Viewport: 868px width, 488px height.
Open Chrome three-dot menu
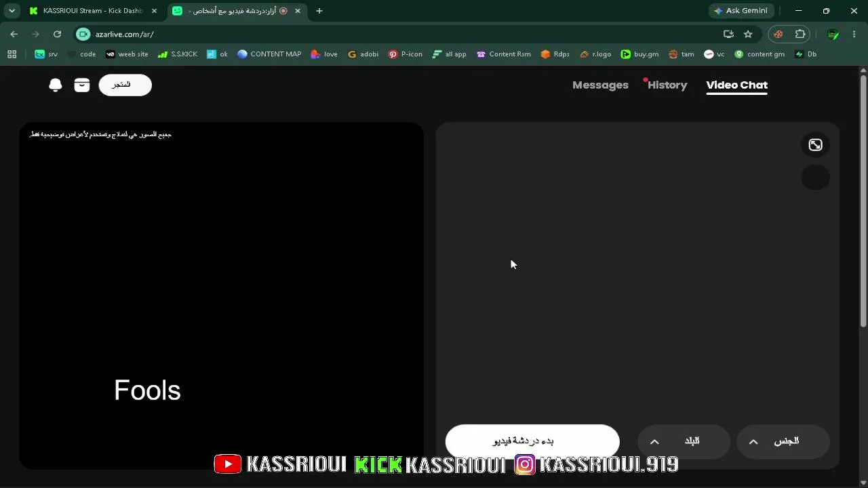point(854,34)
